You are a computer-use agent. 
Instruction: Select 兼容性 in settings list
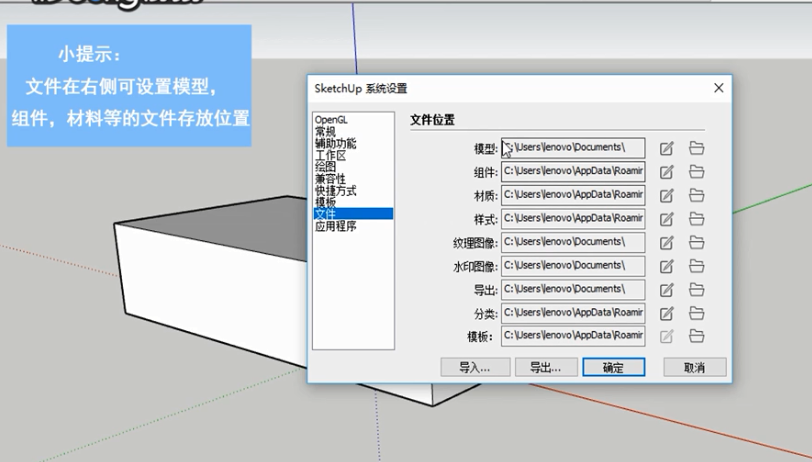[x=330, y=179]
